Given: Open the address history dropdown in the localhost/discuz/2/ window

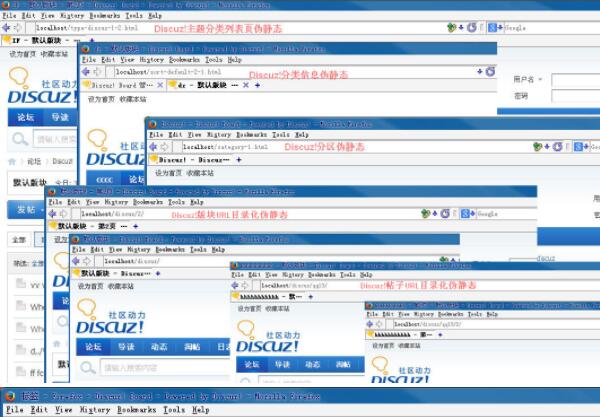Looking at the screenshot, I should [435, 213].
